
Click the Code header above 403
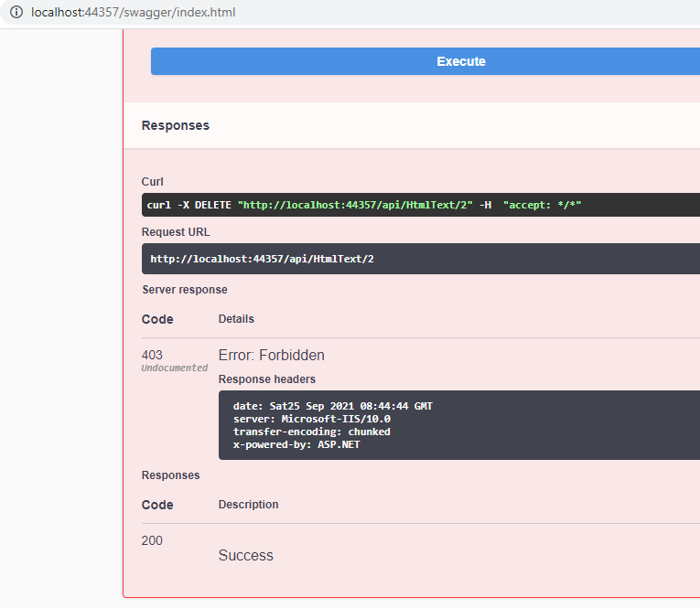pos(157,319)
